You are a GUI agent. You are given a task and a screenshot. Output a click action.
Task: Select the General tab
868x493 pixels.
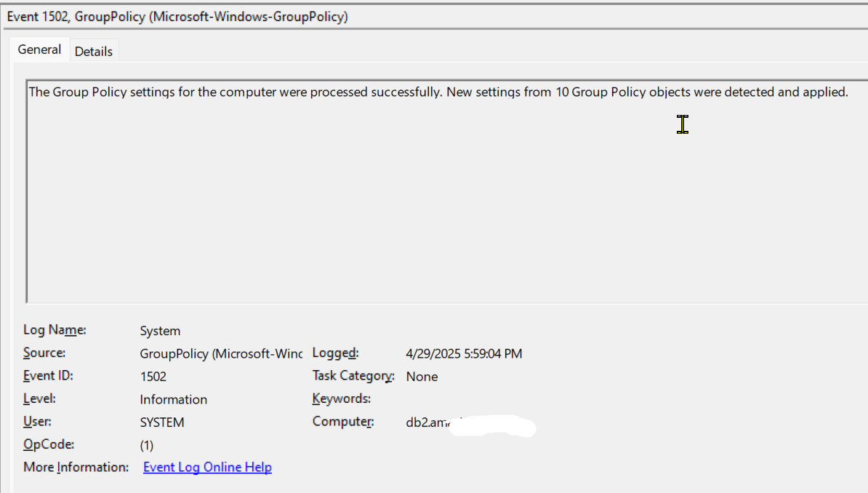(x=39, y=49)
